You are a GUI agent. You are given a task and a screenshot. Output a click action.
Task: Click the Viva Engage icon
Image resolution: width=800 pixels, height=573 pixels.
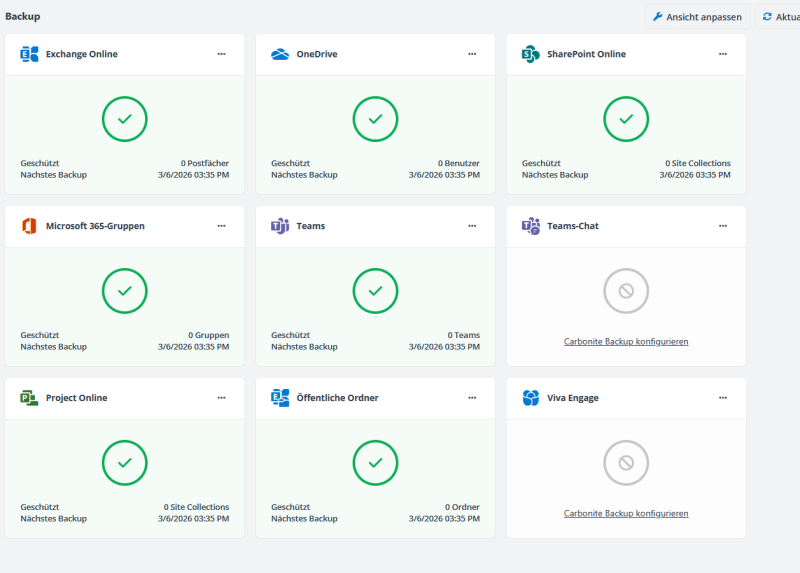(x=531, y=398)
